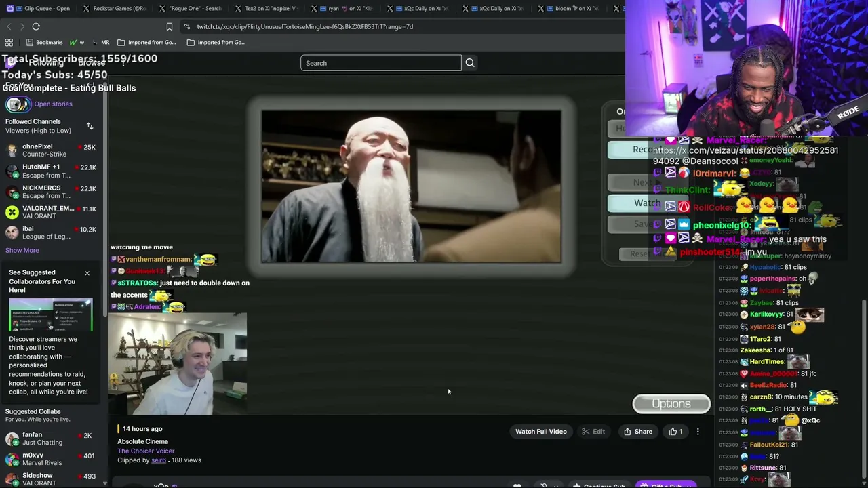This screenshot has height=488, width=868.
Task: Open the browser apps grid icon
Action: (x=9, y=42)
